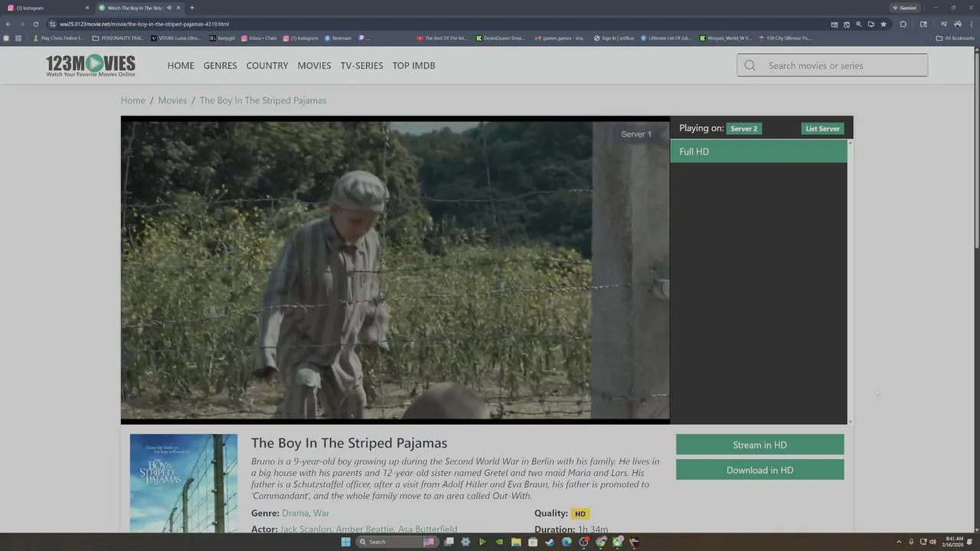Show hidden system tray icons

899,542
